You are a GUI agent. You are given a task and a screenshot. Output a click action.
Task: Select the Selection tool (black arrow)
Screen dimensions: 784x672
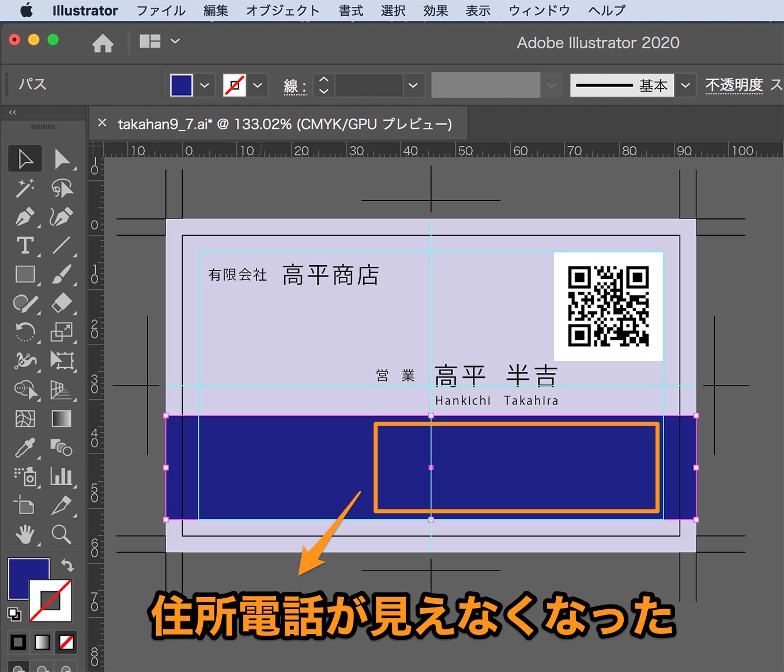(25, 159)
